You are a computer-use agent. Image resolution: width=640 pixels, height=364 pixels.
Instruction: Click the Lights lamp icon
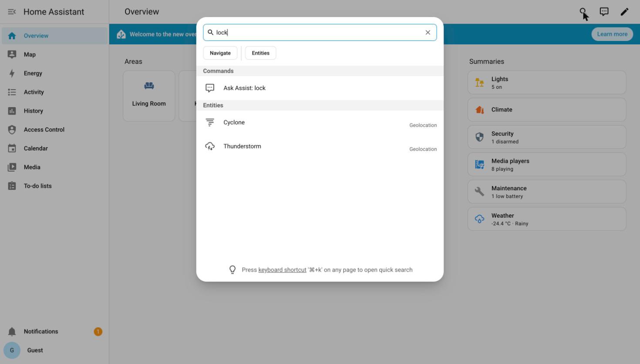click(x=479, y=82)
